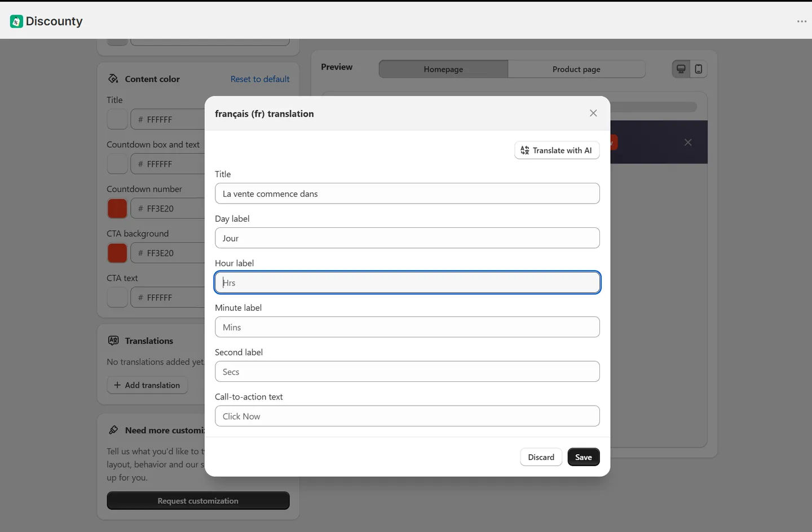This screenshot has height=532, width=812.
Task: Edit the Second label field
Action: (407, 372)
